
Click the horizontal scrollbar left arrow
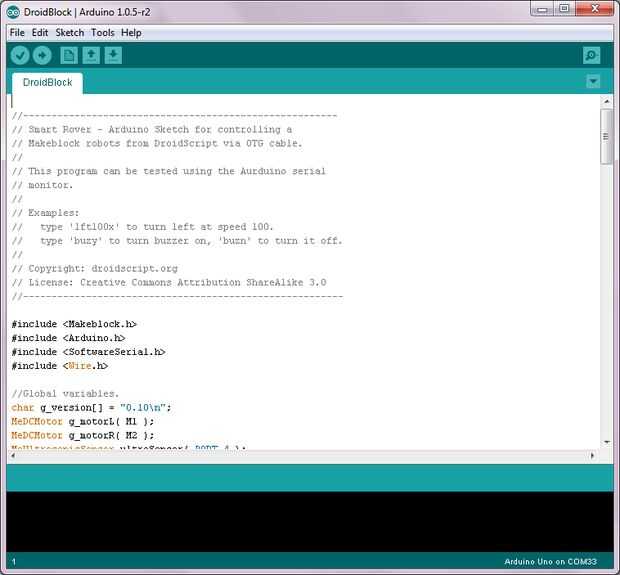[13, 456]
